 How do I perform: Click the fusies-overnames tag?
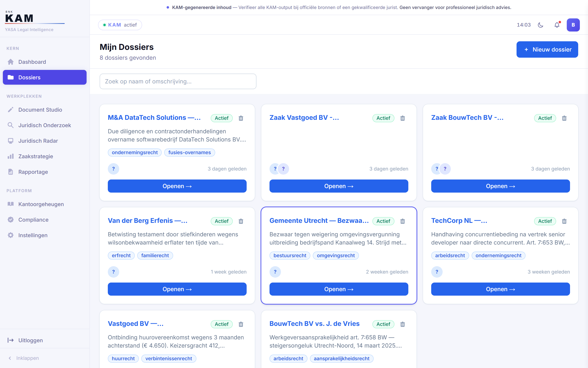tap(189, 153)
